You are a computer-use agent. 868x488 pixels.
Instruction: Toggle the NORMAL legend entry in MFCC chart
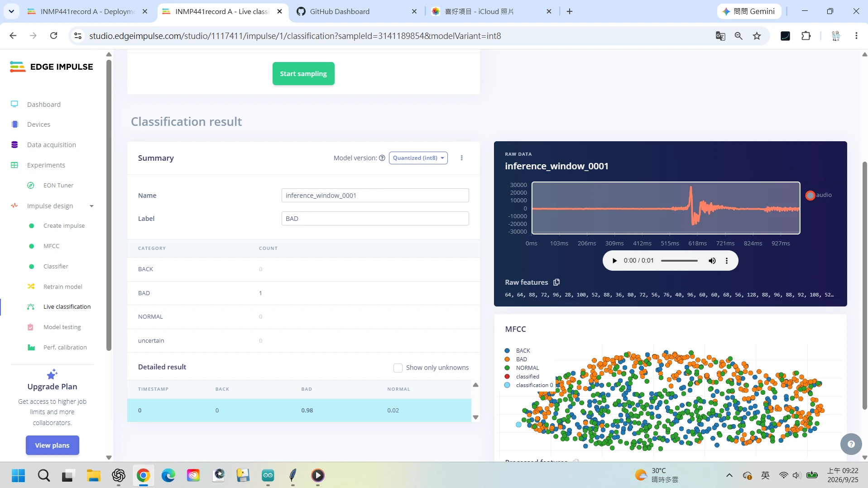[x=522, y=368]
